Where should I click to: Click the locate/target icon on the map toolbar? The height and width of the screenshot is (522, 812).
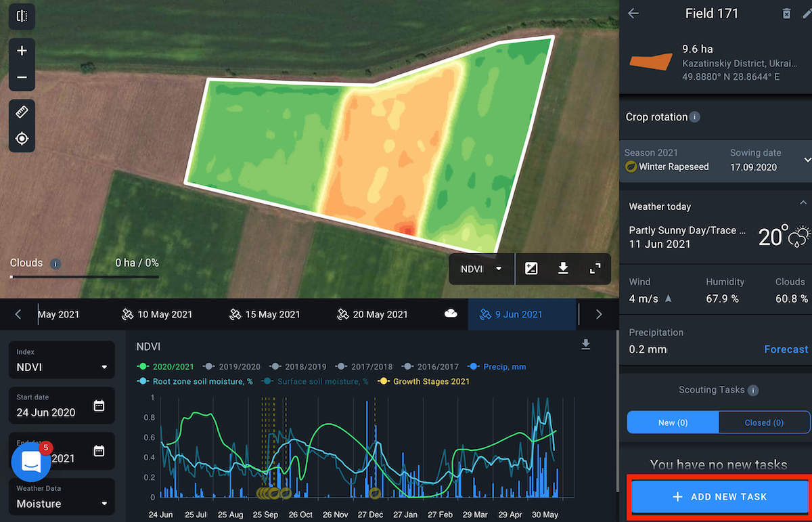click(x=22, y=138)
